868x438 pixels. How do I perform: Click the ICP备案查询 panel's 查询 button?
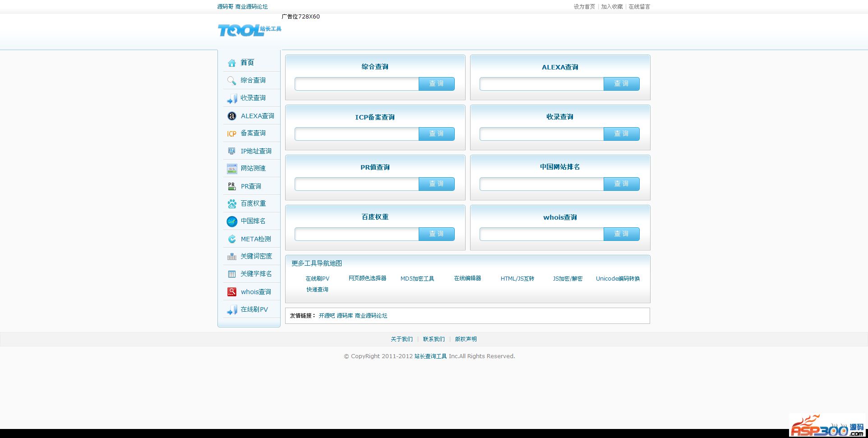point(436,134)
